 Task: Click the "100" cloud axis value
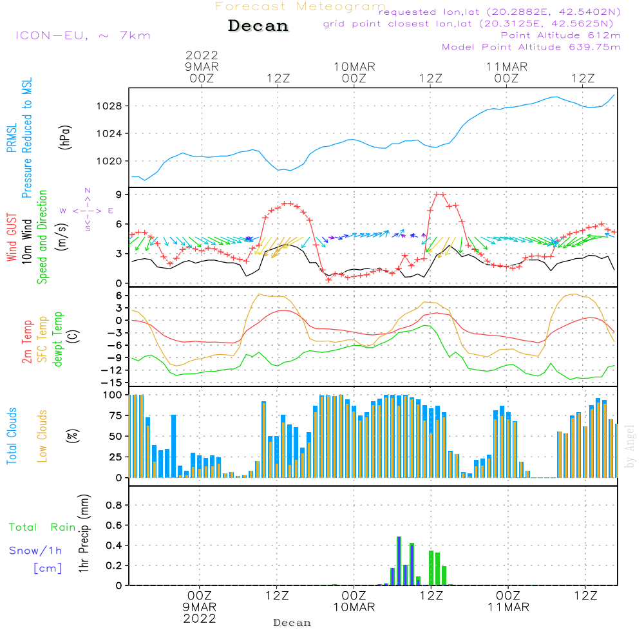pos(113,395)
